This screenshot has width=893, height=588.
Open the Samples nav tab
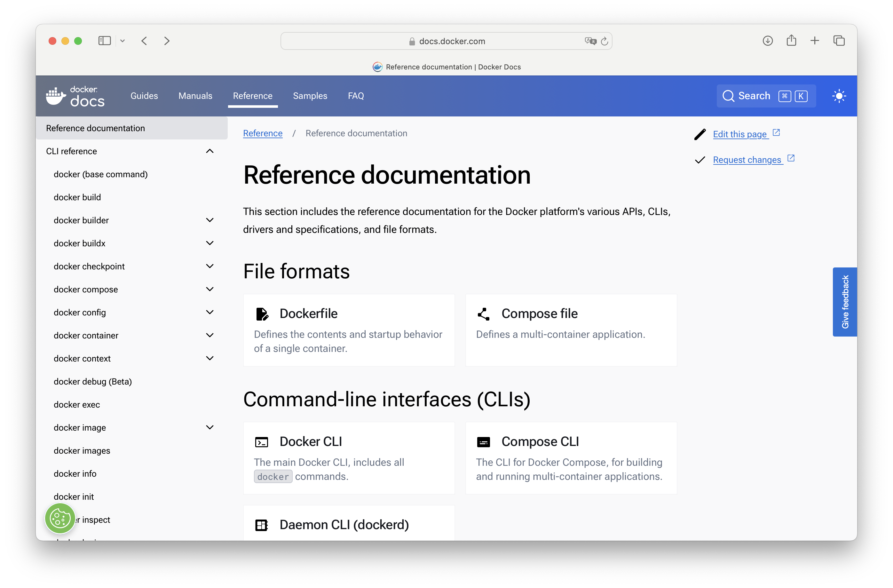coord(310,96)
